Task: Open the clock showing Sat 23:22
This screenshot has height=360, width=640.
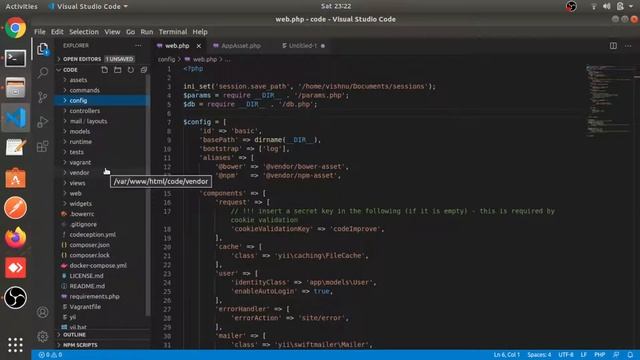Action: (336, 6)
